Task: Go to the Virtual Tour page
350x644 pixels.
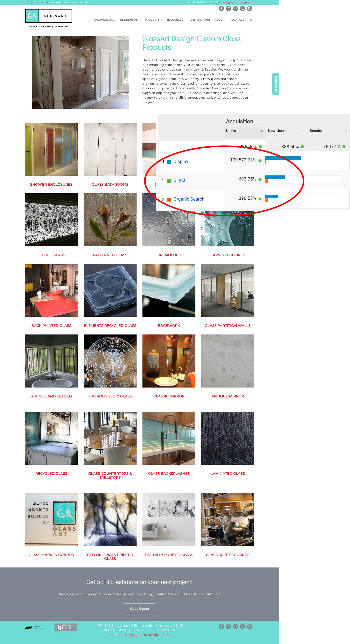Action: (x=200, y=20)
